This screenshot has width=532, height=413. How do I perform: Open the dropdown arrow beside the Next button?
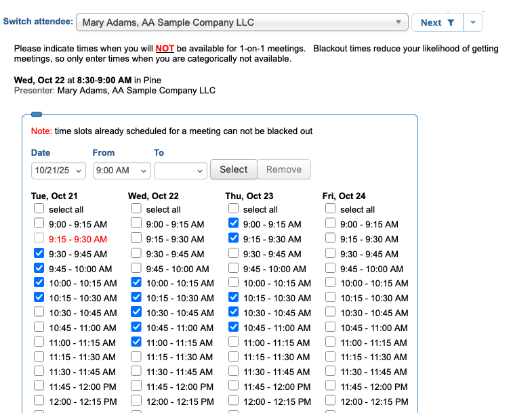click(x=473, y=22)
